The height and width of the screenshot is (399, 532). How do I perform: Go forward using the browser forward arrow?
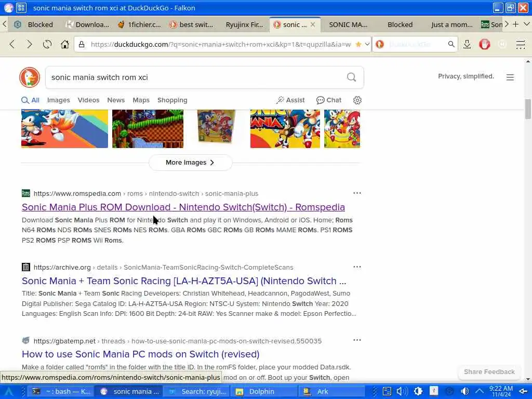(30, 44)
